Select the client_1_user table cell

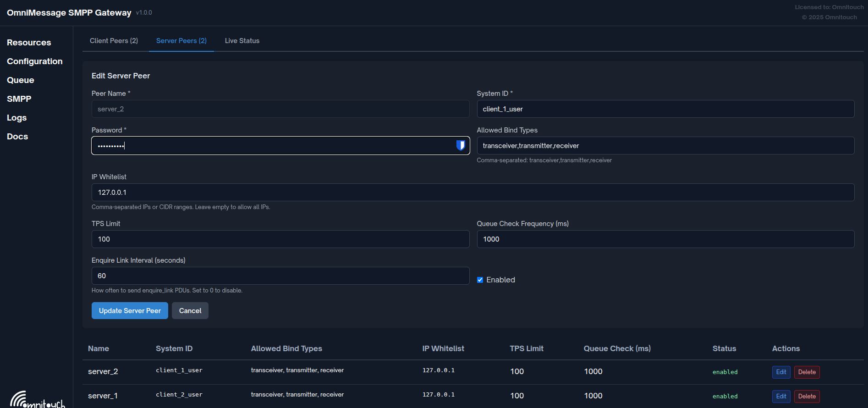click(179, 370)
